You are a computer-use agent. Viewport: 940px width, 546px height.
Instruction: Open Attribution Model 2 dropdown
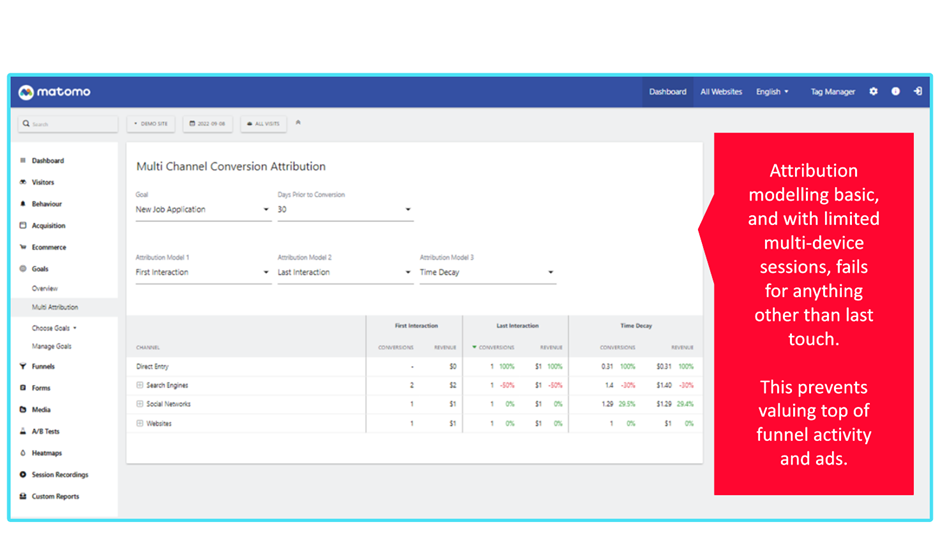[345, 272]
